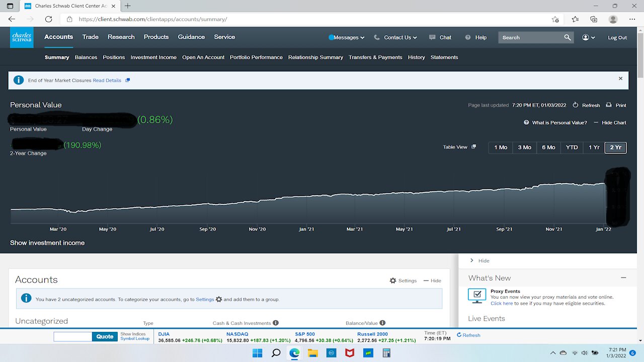
Task: Click Log Out
Action: tap(617, 38)
